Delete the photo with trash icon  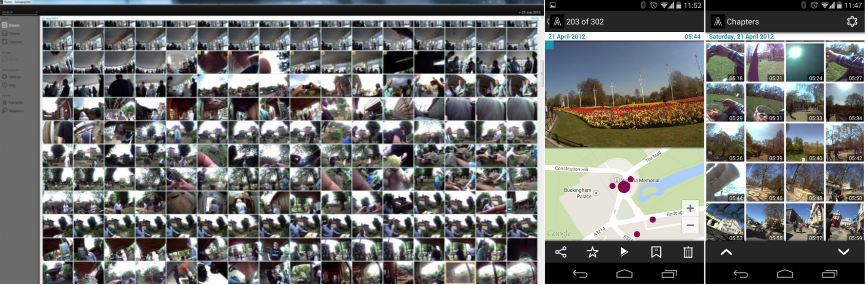pos(688,252)
